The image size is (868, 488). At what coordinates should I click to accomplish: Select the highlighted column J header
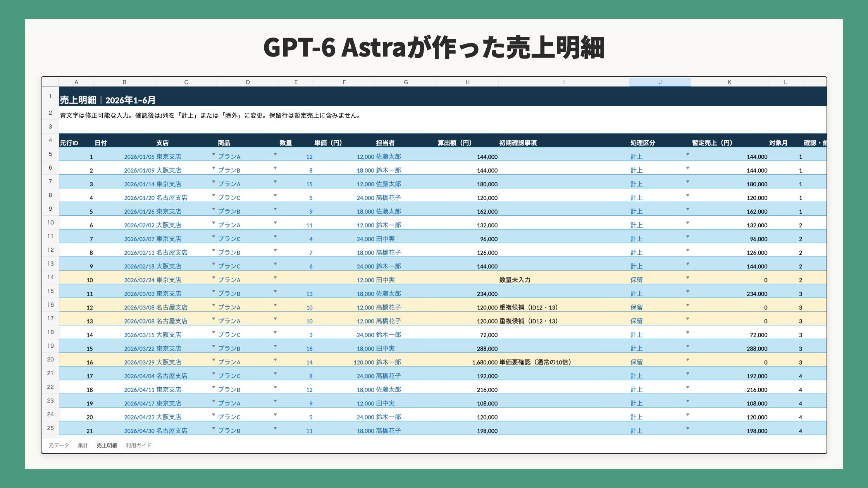pos(660,82)
